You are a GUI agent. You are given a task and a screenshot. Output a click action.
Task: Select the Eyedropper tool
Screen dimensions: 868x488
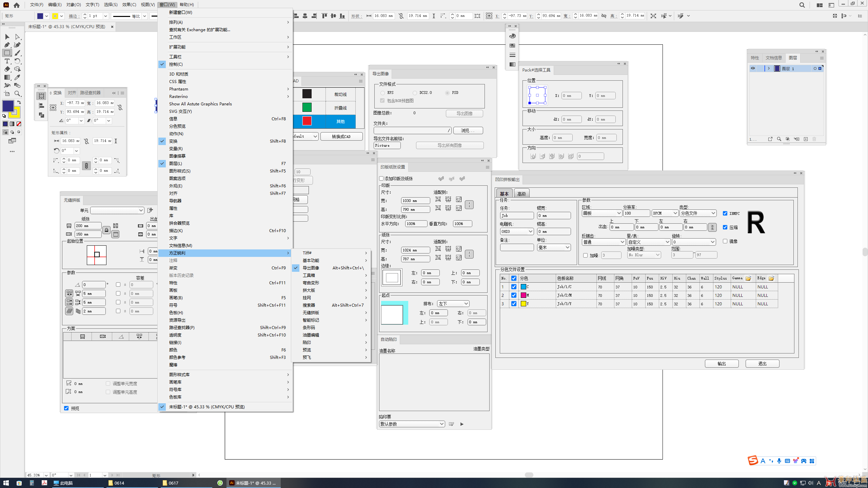click(17, 77)
